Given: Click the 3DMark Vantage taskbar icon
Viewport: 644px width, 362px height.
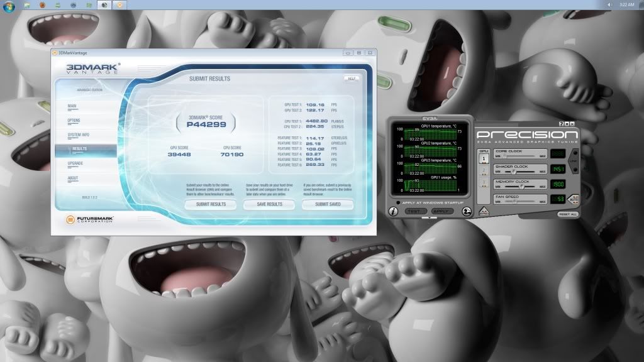Looking at the screenshot, I should pos(103,4).
